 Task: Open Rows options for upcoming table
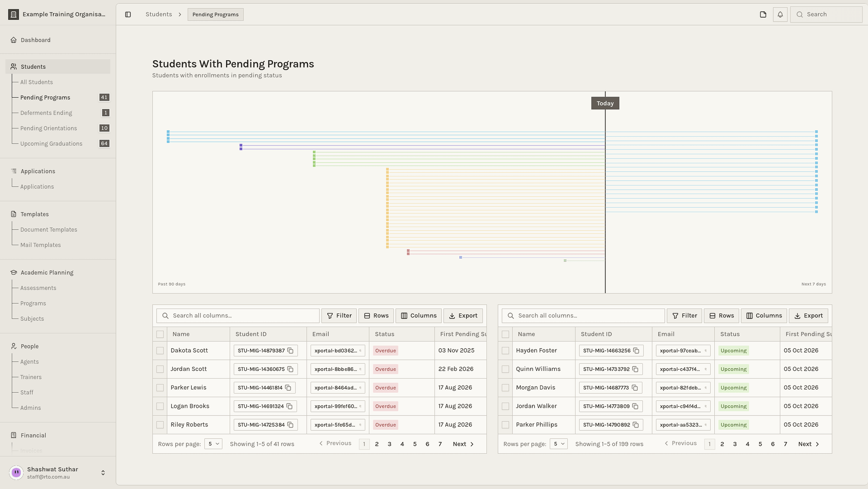pos(721,316)
